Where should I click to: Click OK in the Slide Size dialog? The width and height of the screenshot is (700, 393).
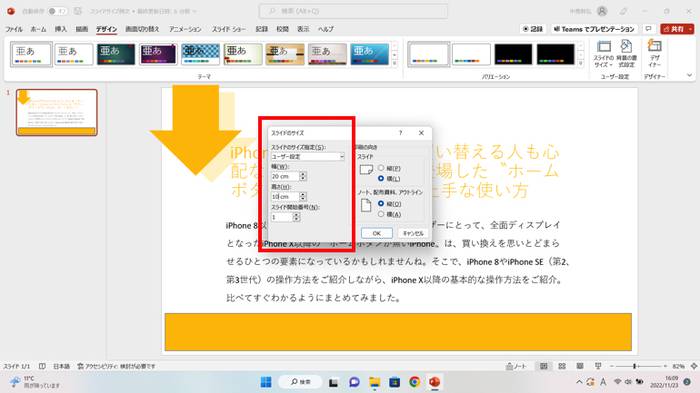(377, 233)
